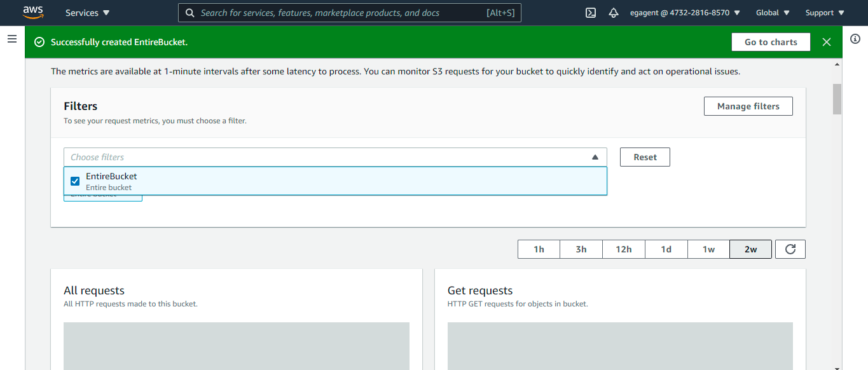Open the info panel icon
868x370 pixels.
[855, 39]
